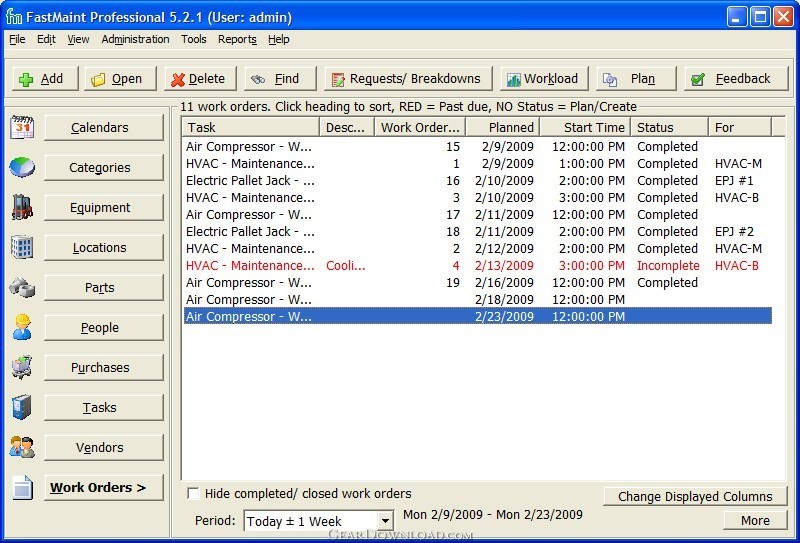Click the nuts and bolts icon beside Parts
800x543 pixels.
[x=22, y=287]
